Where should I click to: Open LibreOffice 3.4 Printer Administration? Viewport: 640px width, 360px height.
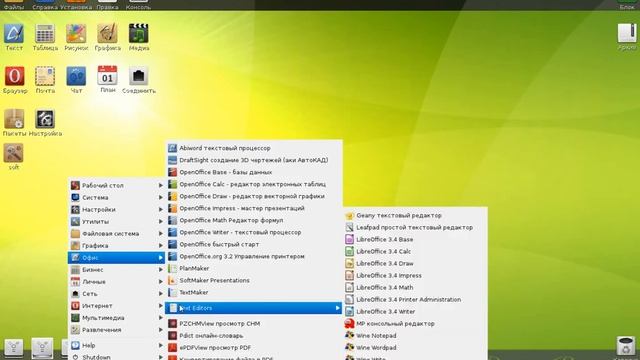pyautogui.click(x=415, y=300)
